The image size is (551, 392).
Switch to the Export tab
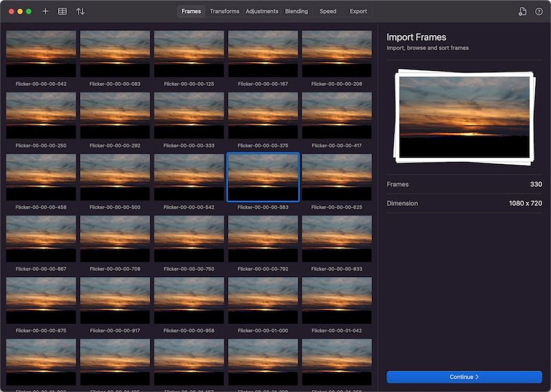pos(358,12)
